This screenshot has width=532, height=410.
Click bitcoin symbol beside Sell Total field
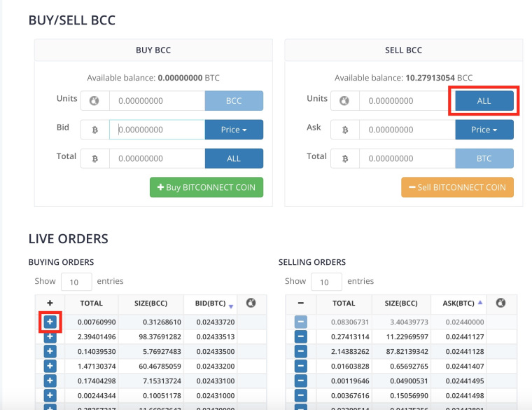point(344,158)
